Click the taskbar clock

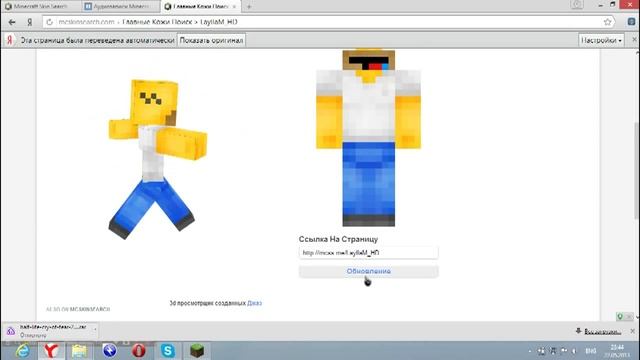[617, 351]
